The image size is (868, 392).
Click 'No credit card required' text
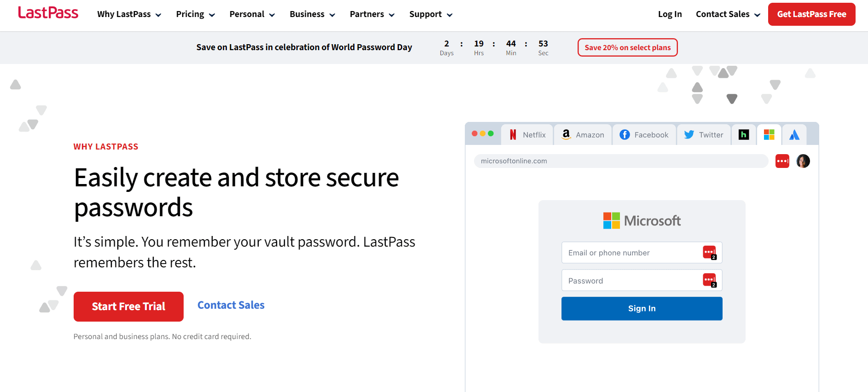tap(212, 337)
